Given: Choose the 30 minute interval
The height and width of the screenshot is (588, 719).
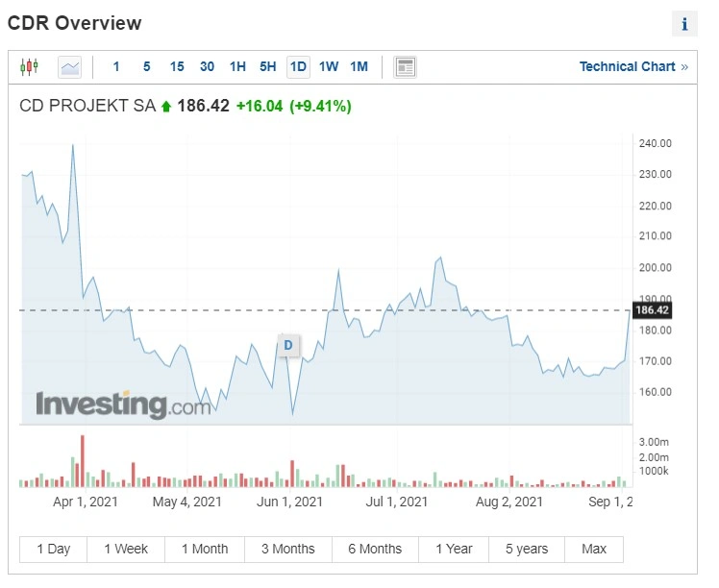Looking at the screenshot, I should [x=208, y=67].
